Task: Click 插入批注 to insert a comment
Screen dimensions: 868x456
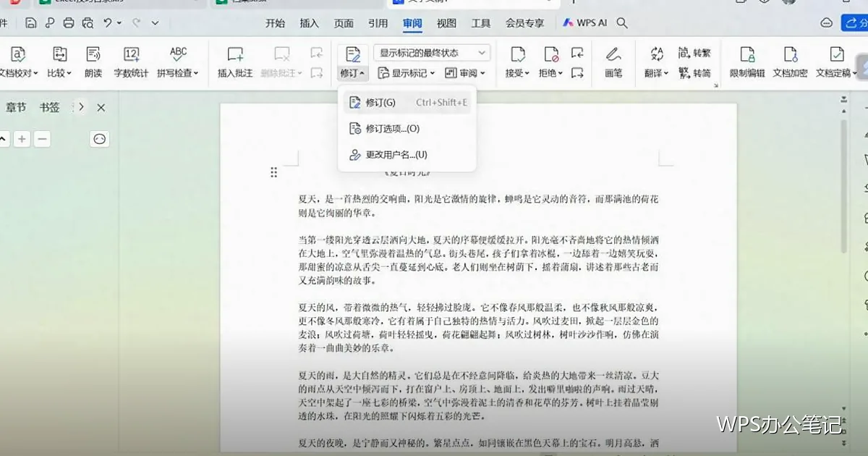Action: click(235, 62)
